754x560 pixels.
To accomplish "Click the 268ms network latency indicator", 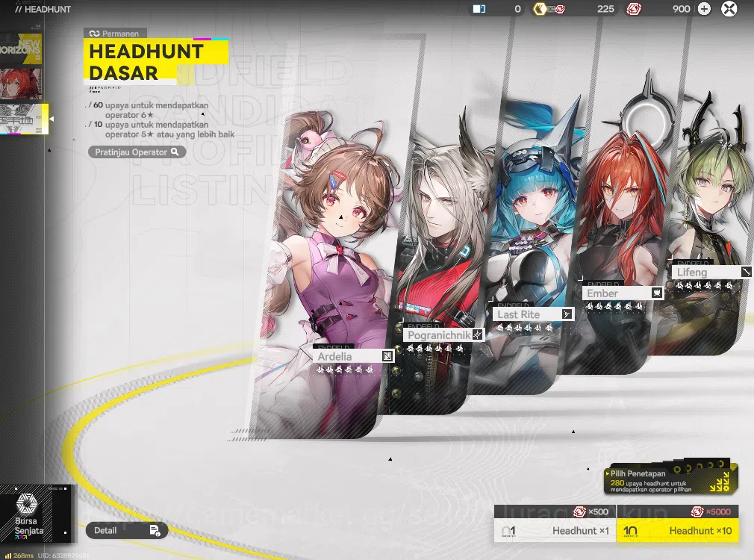I will coord(19,556).
